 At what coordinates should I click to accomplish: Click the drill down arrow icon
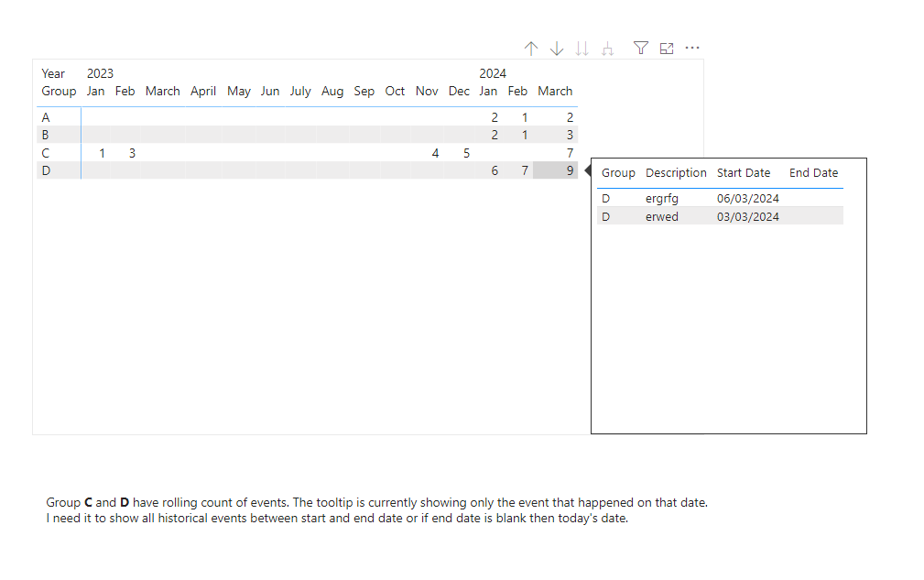click(556, 49)
